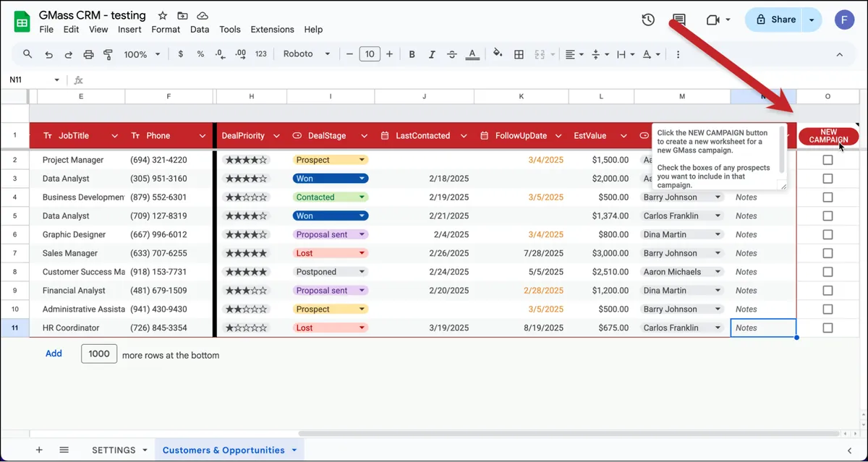
Task: Click Add rows link
Action: pos(54,354)
